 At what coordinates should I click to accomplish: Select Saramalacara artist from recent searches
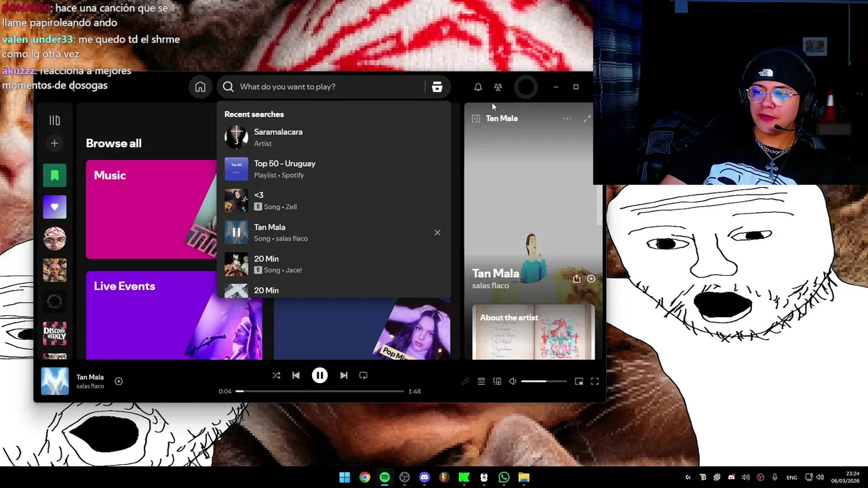(333, 137)
